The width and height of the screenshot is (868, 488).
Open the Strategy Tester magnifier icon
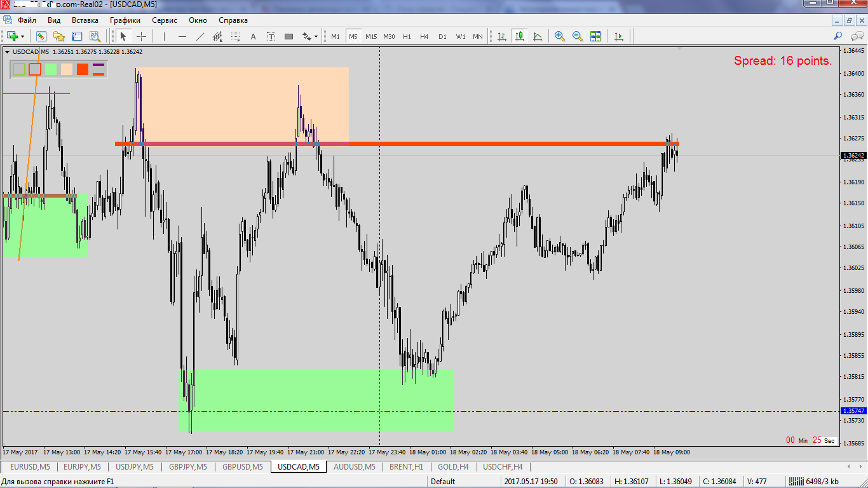[95, 36]
